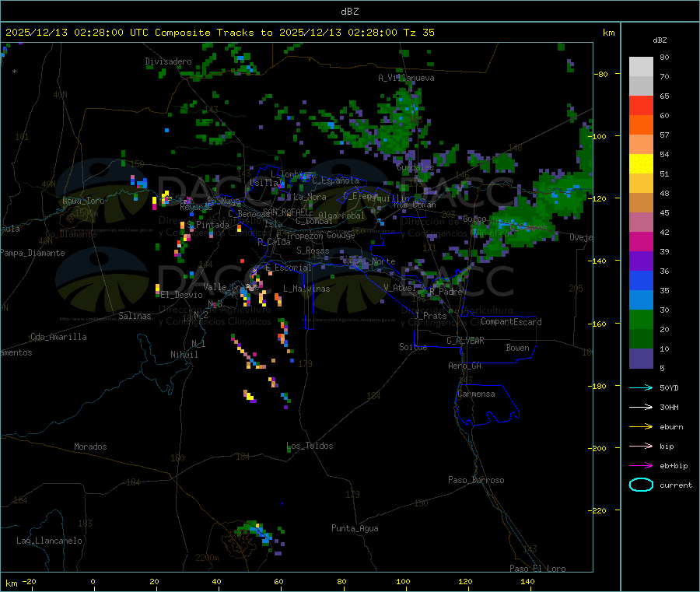This screenshot has height=592, width=700.
Task: Click the G_ALVEAR map label
Action: point(465,341)
